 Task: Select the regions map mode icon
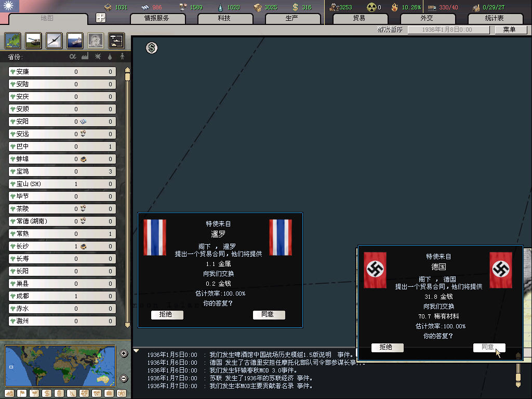click(x=84, y=393)
